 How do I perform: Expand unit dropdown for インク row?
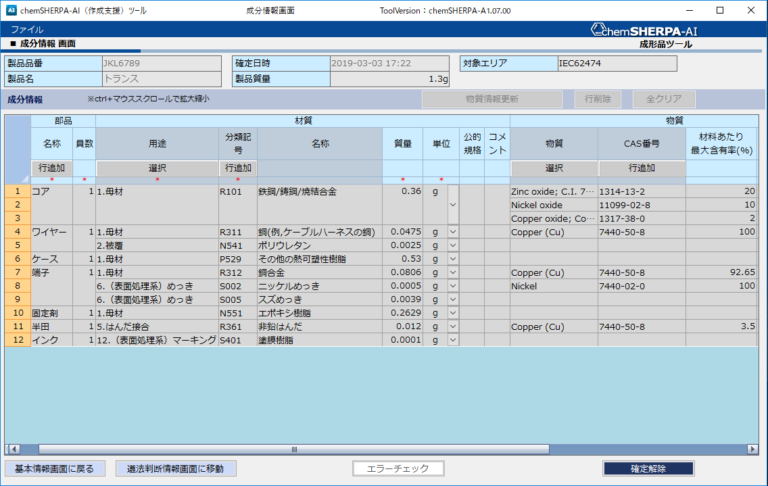453,340
